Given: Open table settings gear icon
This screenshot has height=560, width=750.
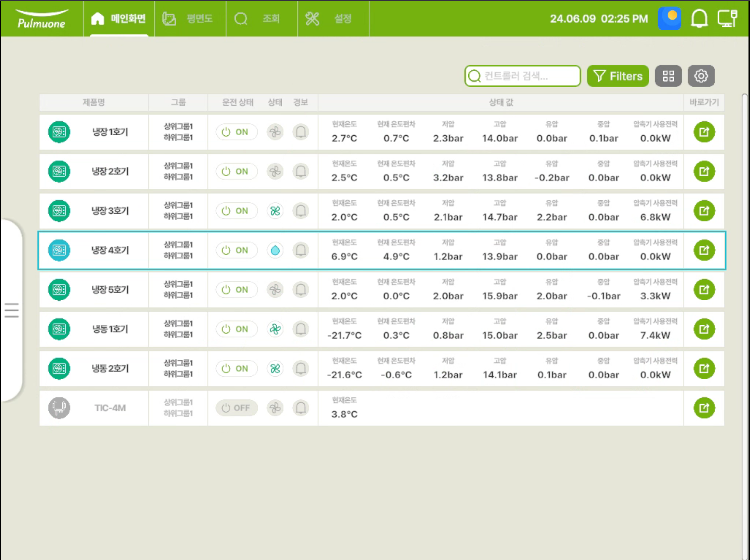Looking at the screenshot, I should pyautogui.click(x=701, y=76).
